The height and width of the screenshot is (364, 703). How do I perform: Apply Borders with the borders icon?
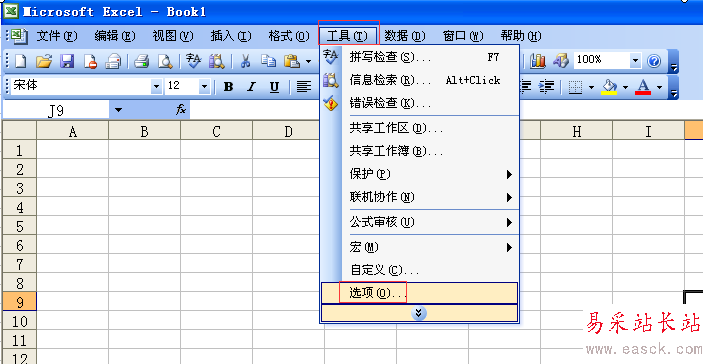point(575,87)
